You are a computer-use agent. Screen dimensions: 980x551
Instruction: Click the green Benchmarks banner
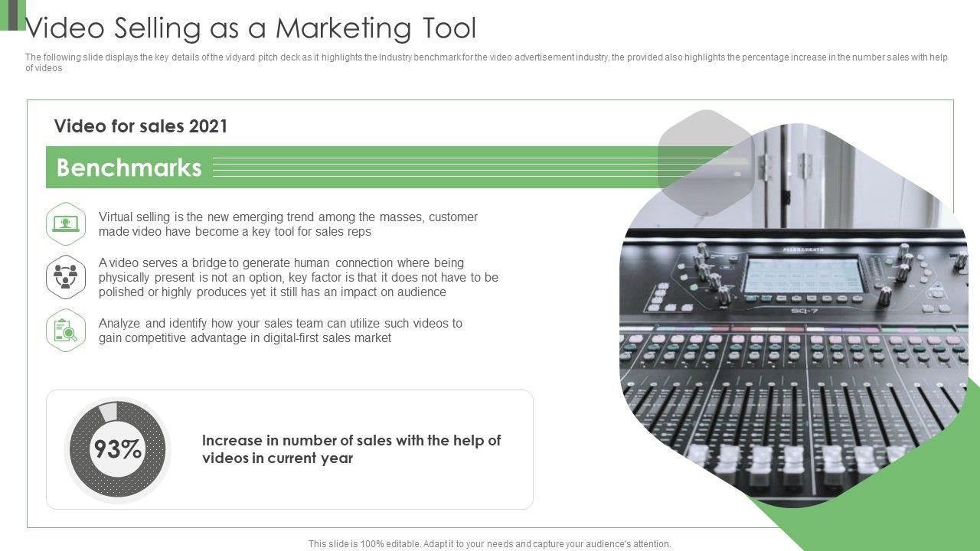pyautogui.click(x=129, y=168)
